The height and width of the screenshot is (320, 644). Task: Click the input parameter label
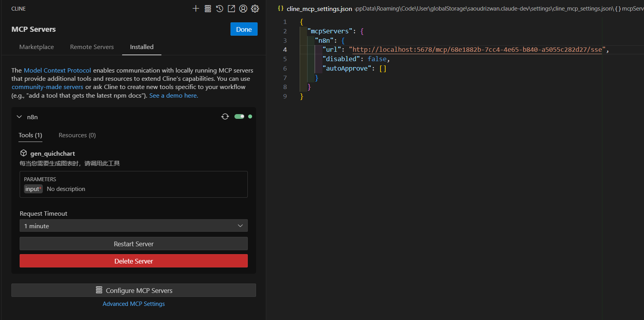coord(33,189)
